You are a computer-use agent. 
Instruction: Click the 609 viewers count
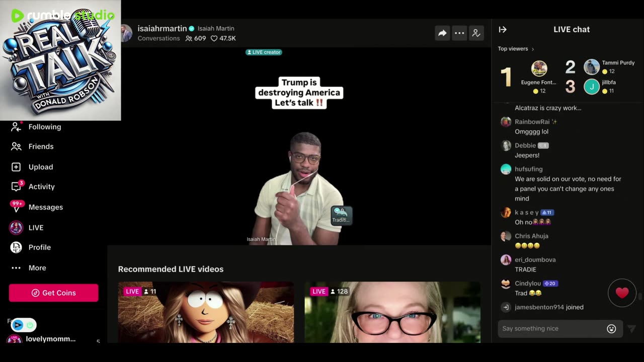pos(196,38)
